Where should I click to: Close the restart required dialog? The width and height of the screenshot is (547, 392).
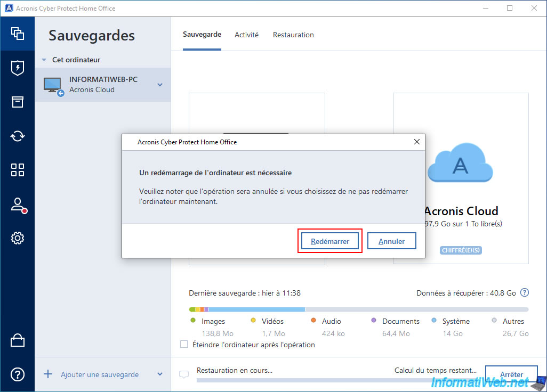416,142
